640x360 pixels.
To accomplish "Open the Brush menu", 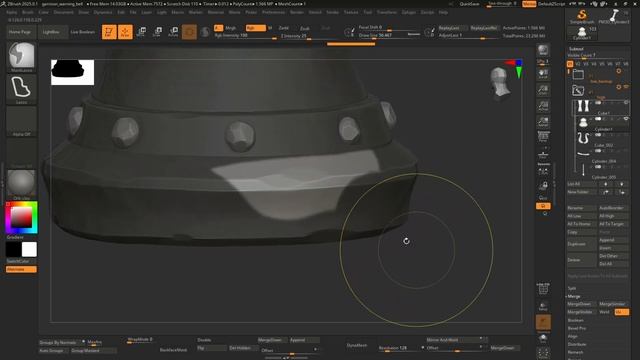I will click(28, 12).
